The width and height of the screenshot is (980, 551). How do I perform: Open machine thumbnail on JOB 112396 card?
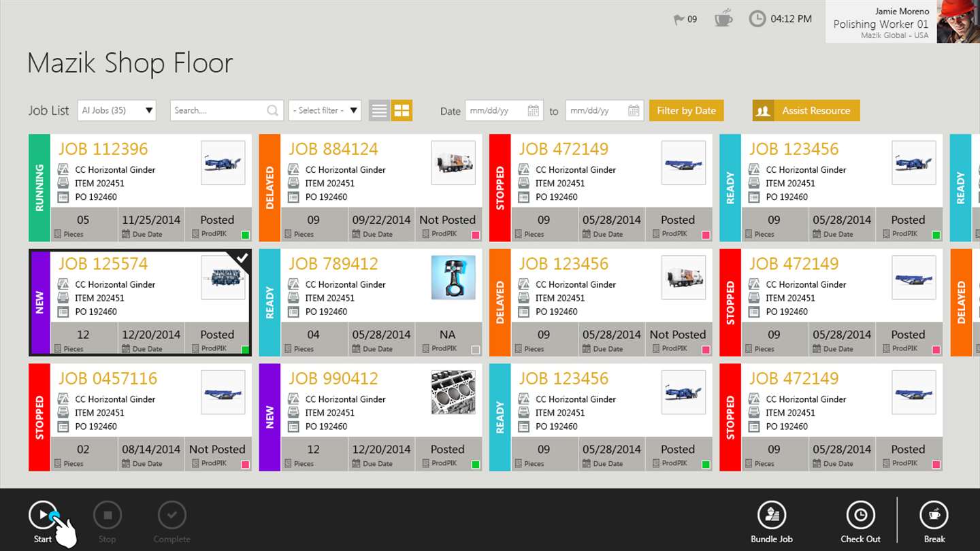pyautogui.click(x=223, y=163)
